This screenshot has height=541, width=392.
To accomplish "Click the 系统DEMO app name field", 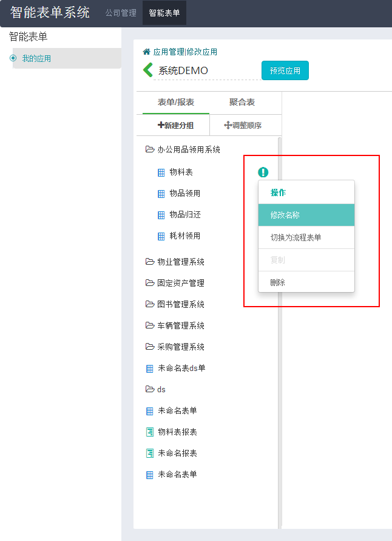I will tap(207, 70).
